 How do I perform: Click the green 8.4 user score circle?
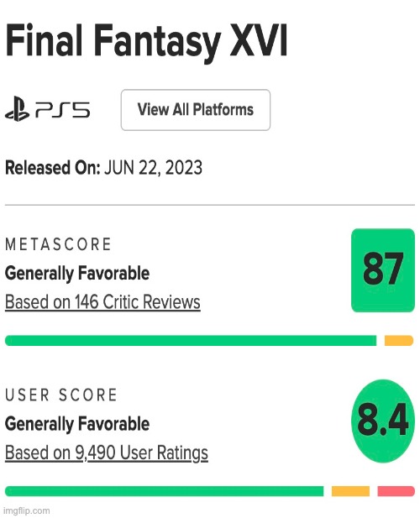coord(383,421)
